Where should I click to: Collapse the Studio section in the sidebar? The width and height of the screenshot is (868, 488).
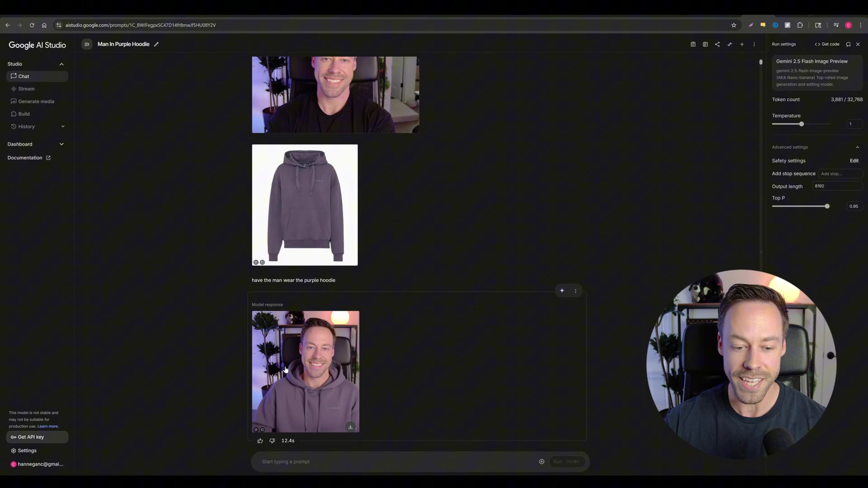[x=61, y=64]
